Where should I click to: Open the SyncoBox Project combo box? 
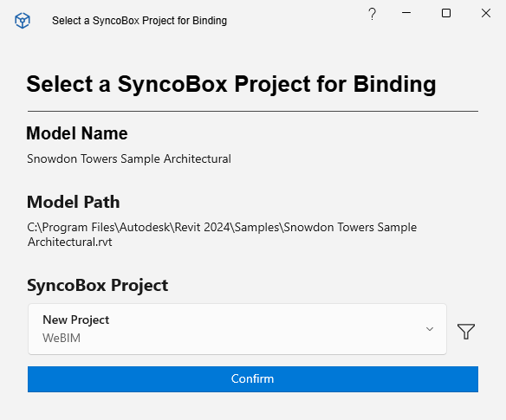point(237,329)
